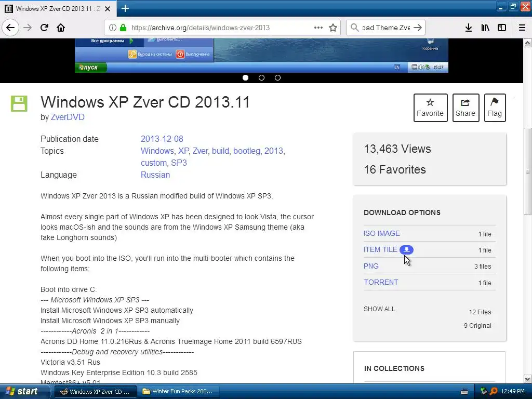The width and height of the screenshot is (532, 399).
Task: Show site information via the info icon
Action: tap(113, 28)
